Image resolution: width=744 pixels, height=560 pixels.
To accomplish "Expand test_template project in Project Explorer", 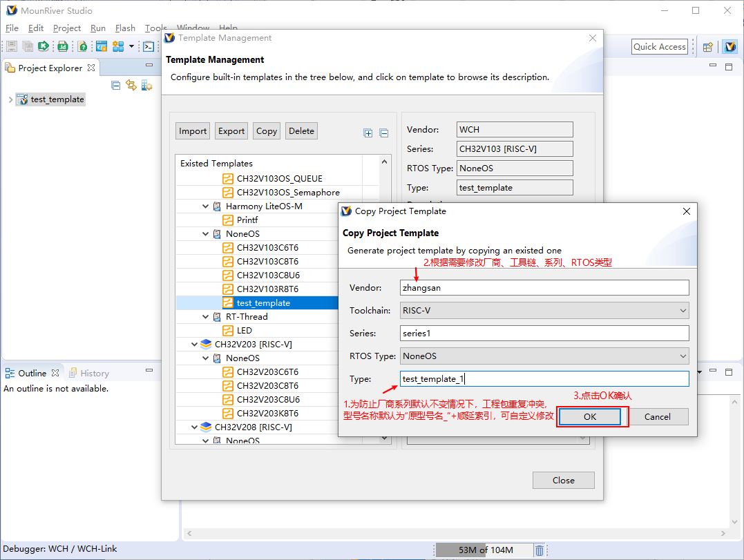I will tap(10, 99).
